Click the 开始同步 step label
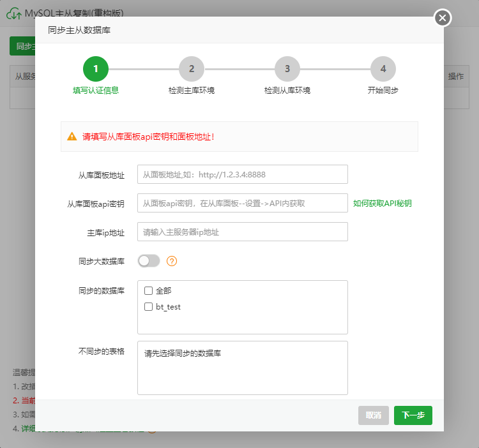This screenshot has height=448, width=479. click(x=383, y=91)
